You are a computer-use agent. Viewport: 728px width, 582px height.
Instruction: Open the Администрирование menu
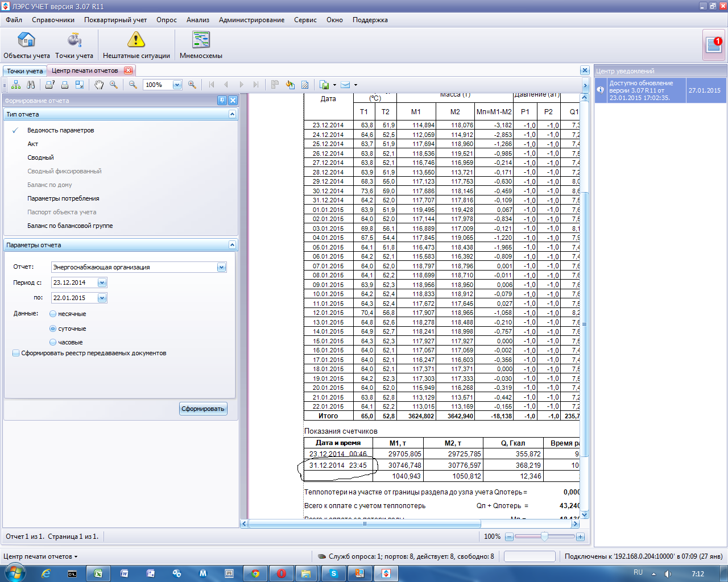251,20
